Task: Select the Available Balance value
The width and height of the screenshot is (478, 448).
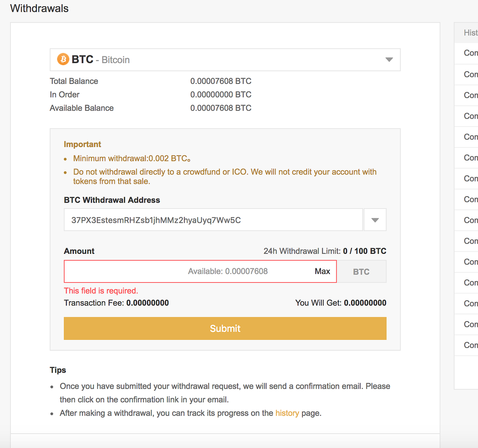Action: click(x=221, y=108)
